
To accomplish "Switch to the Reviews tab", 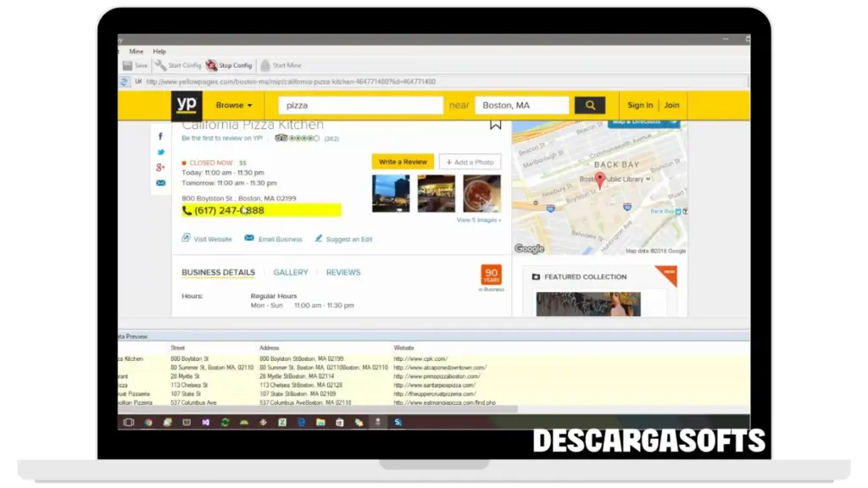I will tap(343, 273).
